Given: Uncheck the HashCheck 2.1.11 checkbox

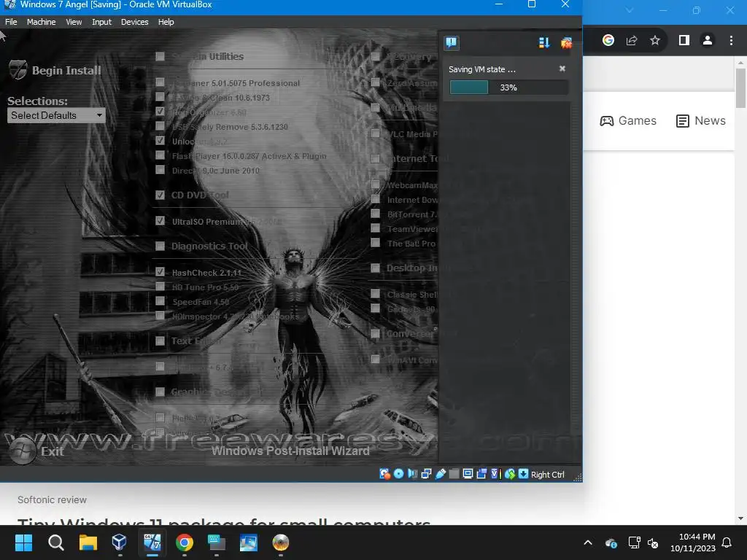Looking at the screenshot, I should pos(160,272).
